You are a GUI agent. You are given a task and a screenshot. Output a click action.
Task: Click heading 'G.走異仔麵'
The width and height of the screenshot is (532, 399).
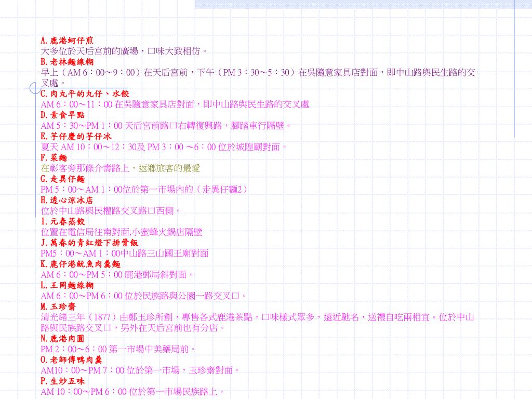tap(62, 179)
